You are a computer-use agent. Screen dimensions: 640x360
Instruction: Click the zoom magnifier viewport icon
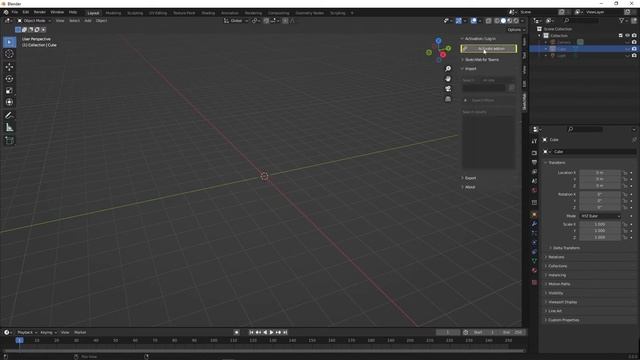448,69
